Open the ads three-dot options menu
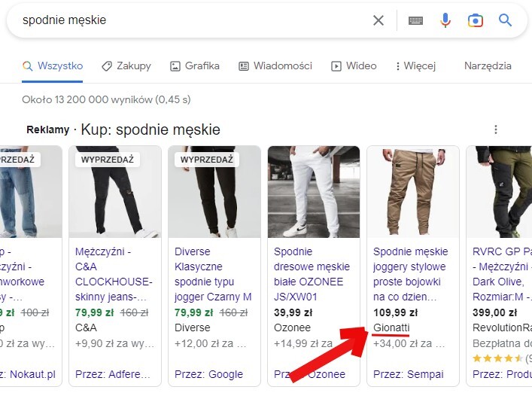Viewport: 532px width, 393px height. coord(495,129)
